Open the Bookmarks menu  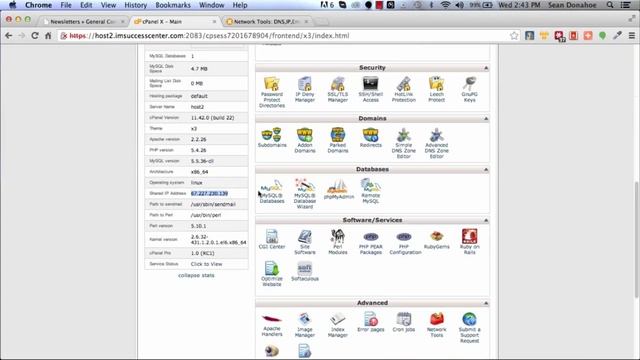coord(173,5)
